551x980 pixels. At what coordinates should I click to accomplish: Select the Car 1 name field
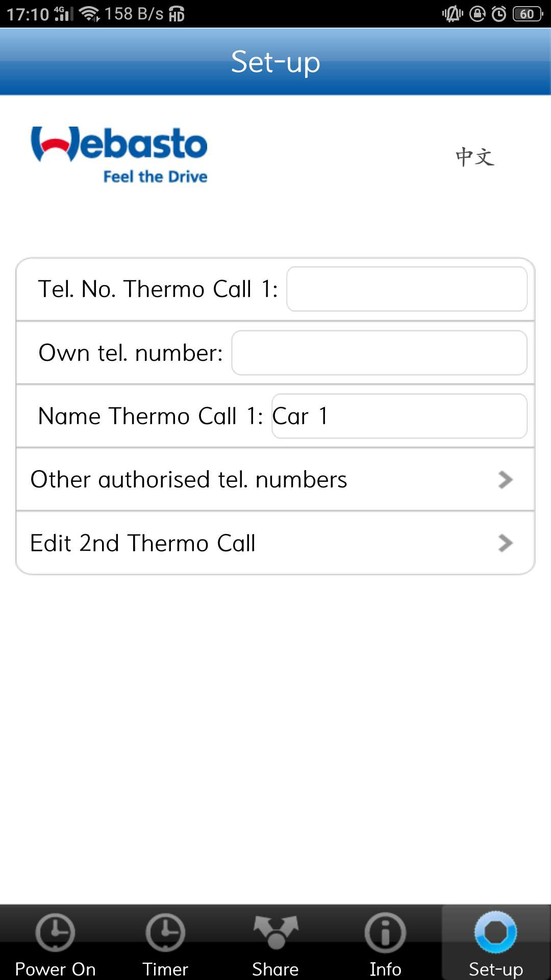(x=399, y=415)
